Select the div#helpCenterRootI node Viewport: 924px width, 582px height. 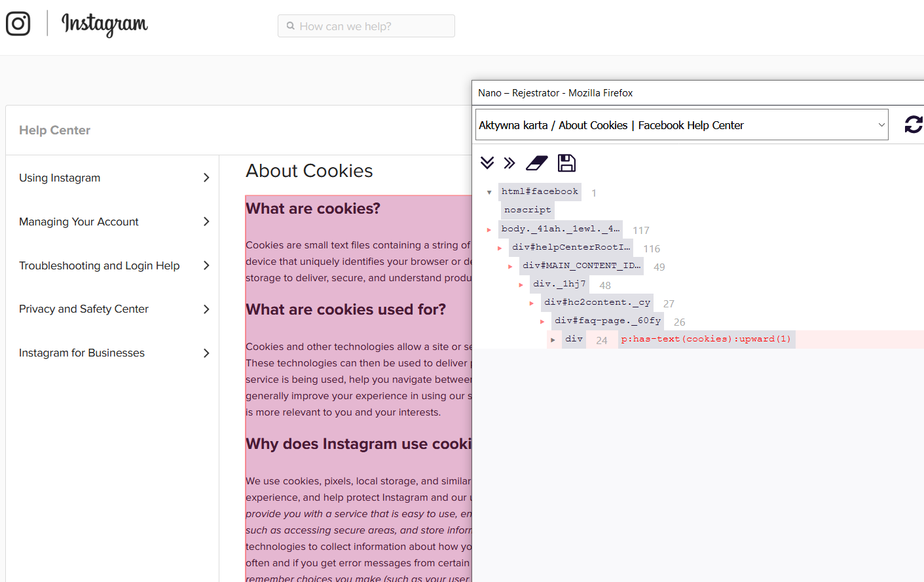[571, 247]
